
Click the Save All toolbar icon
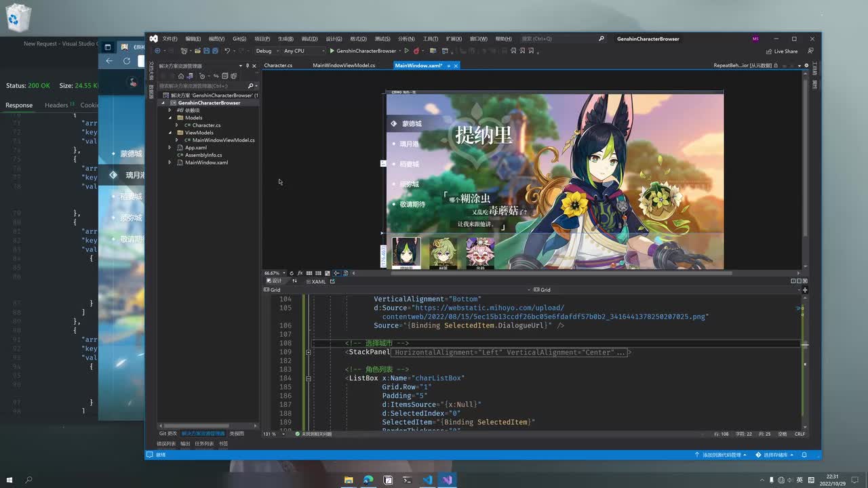tap(215, 51)
